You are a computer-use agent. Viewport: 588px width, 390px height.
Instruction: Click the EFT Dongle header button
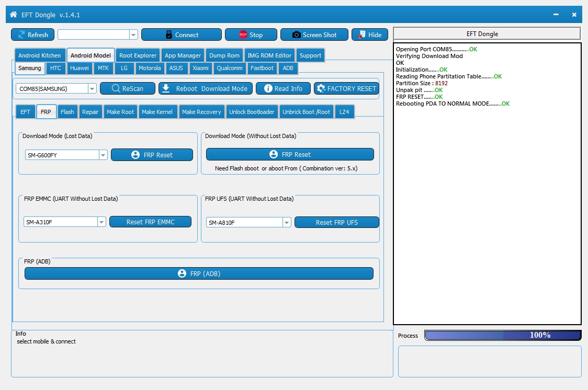(x=487, y=33)
